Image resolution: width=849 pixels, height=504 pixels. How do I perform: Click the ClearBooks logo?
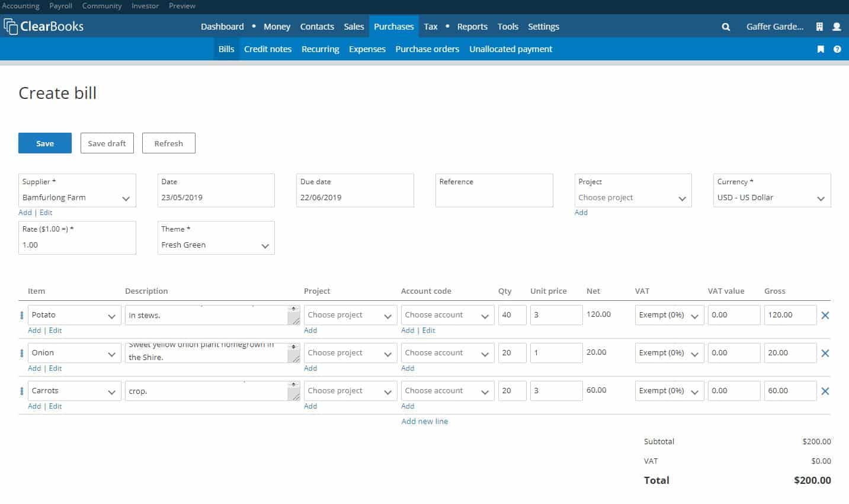tap(44, 26)
